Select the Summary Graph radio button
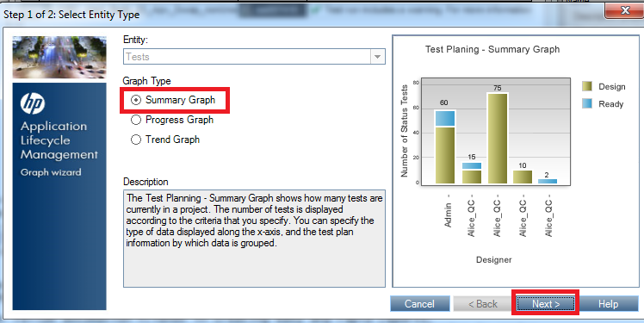 tap(136, 100)
